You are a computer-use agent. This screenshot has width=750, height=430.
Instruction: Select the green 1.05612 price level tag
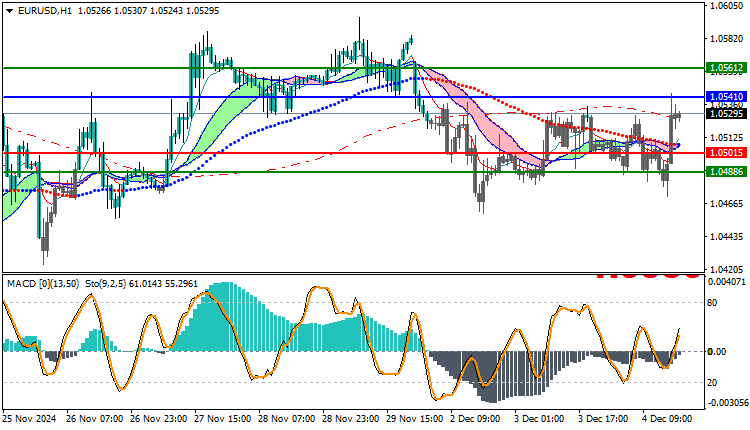(727, 68)
